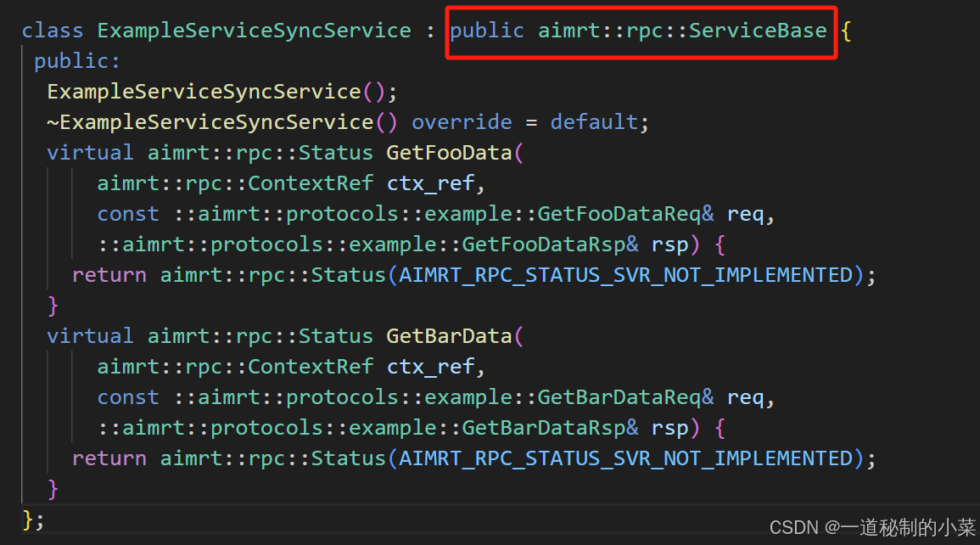Screen dimensions: 980x545
Task: Select the GetBarDataRsp parameter type
Action: pyautogui.click(x=543, y=428)
